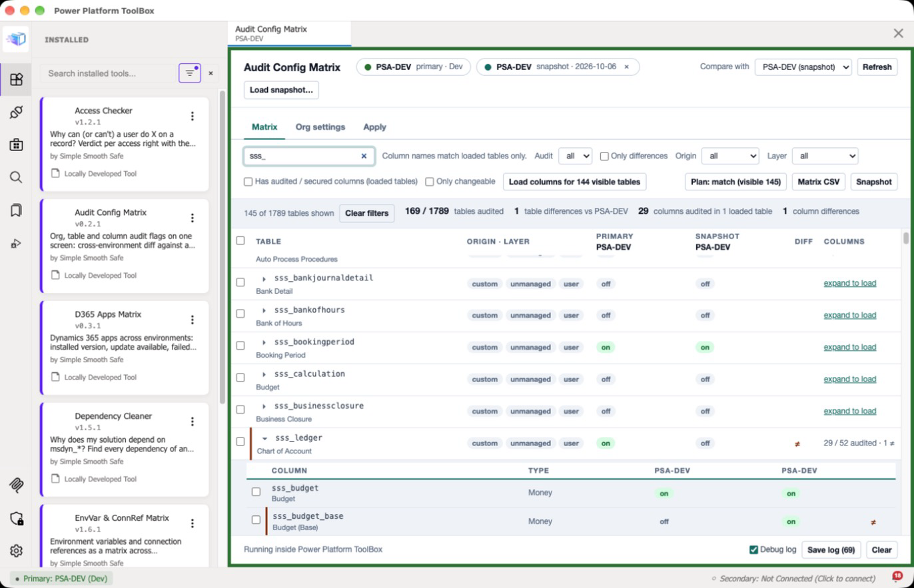Viewport: 914px width, 588px height.
Task: Open the bookmarks icon in the sidebar
Action: pos(16,210)
